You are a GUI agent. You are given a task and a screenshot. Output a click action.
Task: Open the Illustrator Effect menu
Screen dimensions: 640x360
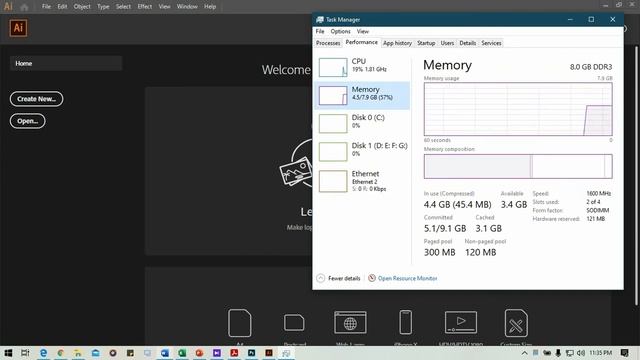[144, 7]
